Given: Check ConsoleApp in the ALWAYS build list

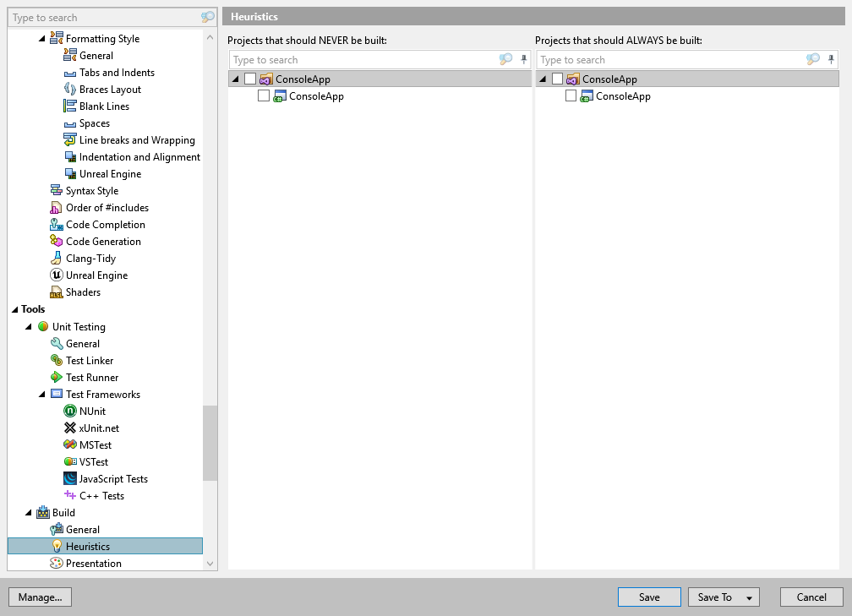Looking at the screenshot, I should coord(558,78).
